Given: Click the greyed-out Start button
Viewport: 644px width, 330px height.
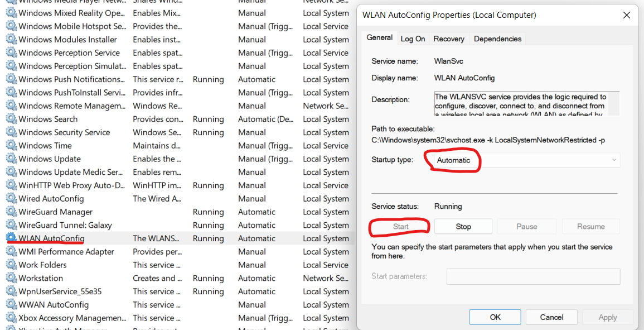Looking at the screenshot, I should click(400, 226).
